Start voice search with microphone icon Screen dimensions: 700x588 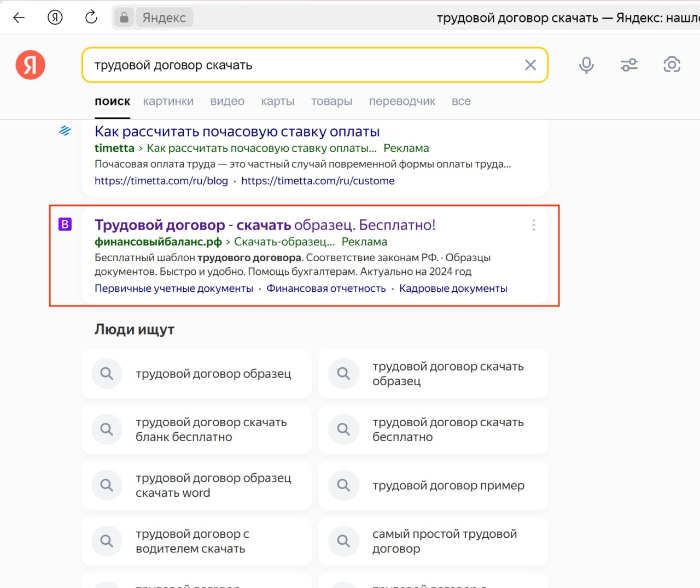586,65
